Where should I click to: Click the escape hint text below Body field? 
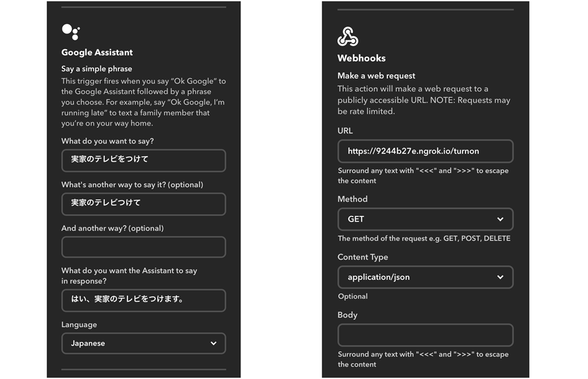[x=423, y=359]
